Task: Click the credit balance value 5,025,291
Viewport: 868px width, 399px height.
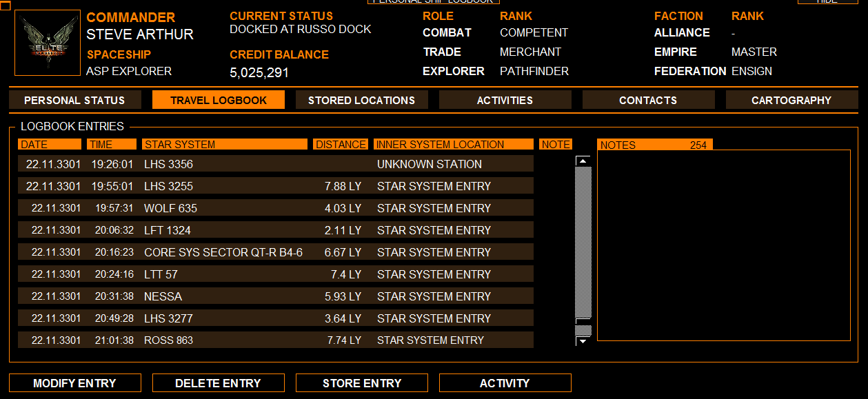Action: click(x=259, y=72)
